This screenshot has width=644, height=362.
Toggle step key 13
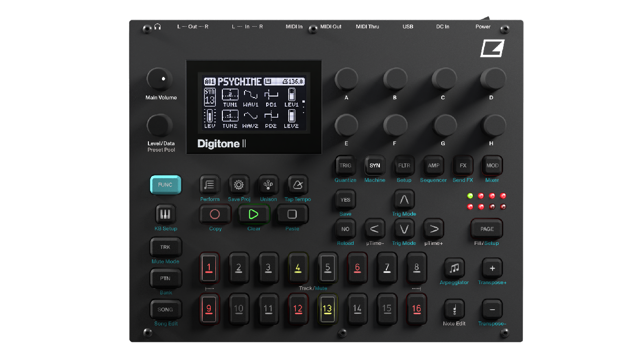point(328,309)
